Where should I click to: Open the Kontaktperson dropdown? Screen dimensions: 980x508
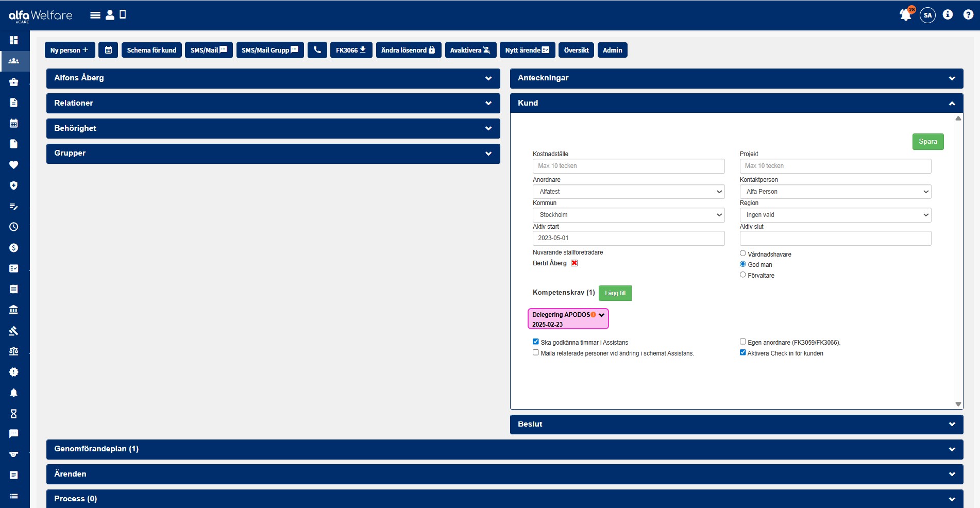(835, 192)
